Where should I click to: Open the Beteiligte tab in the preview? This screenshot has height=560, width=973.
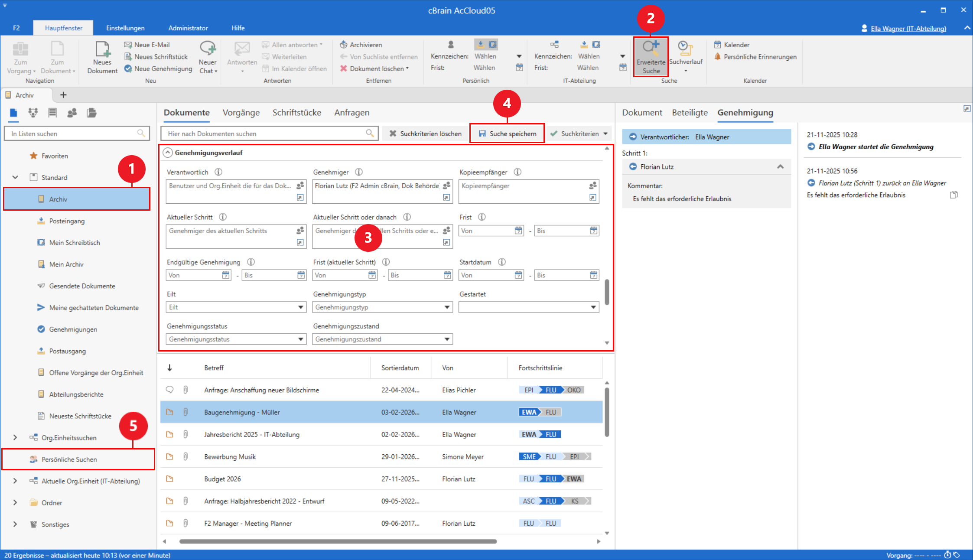point(690,112)
